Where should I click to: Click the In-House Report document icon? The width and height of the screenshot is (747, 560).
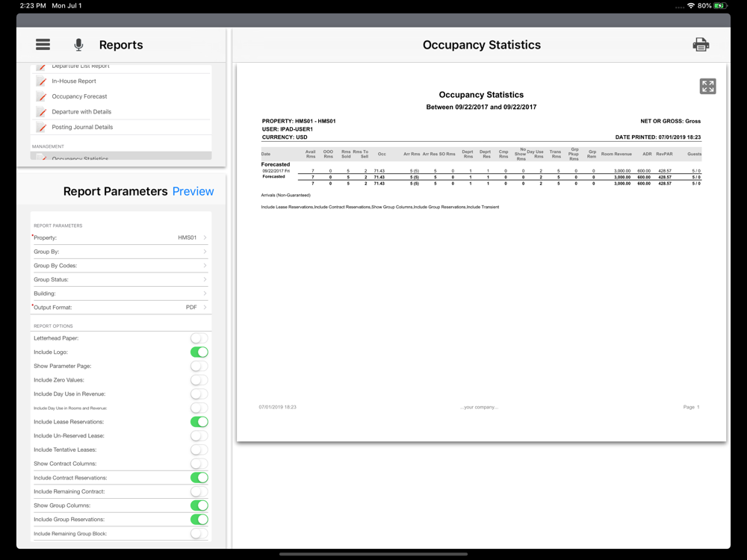42,81
